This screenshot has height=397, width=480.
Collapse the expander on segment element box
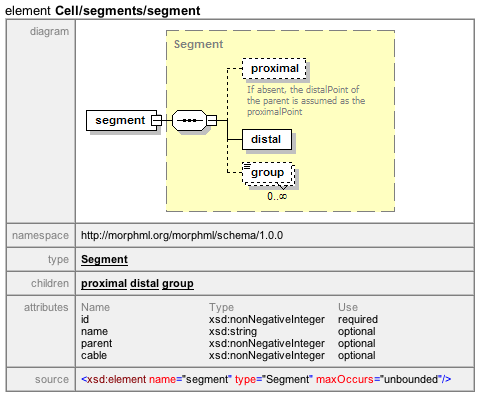[x=156, y=120]
